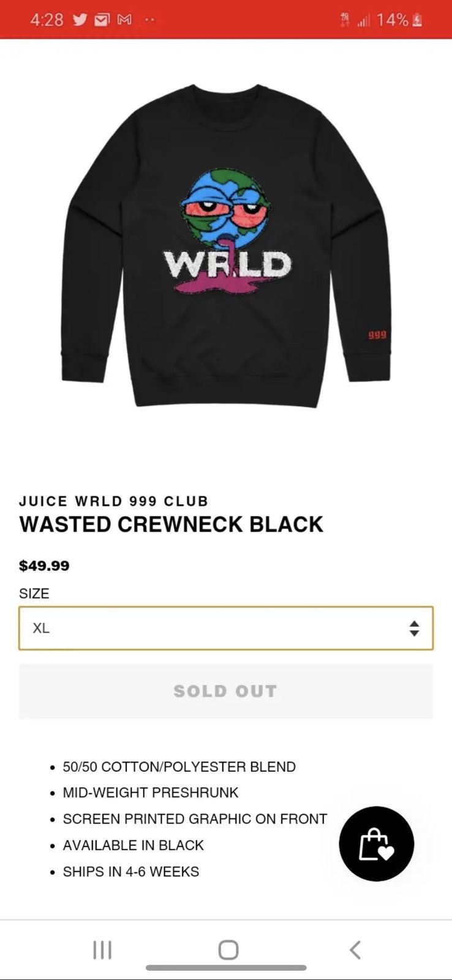The width and height of the screenshot is (452, 980).
Task: Tap the JUICE WRLD 999 CLUB brand link
Action: (114, 501)
